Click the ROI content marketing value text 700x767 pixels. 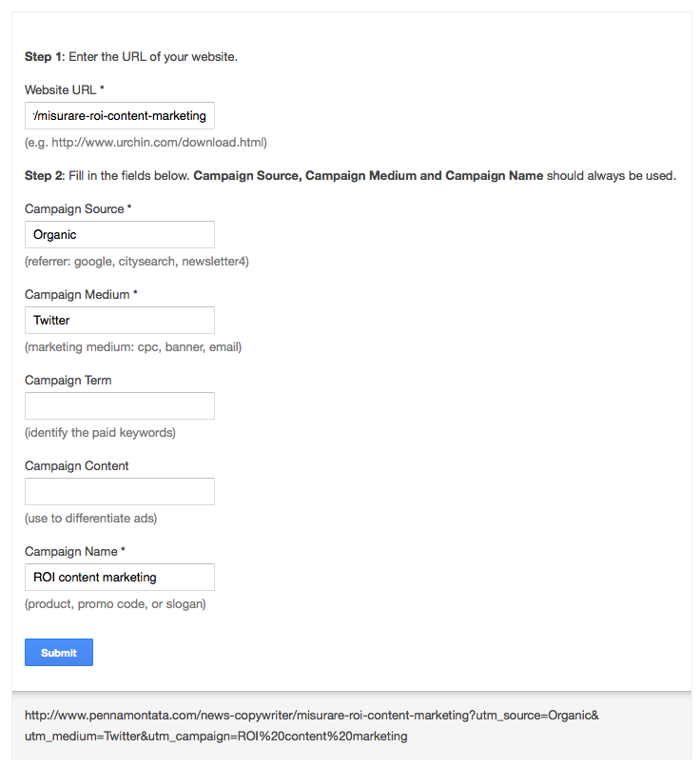pyautogui.click(x=95, y=577)
